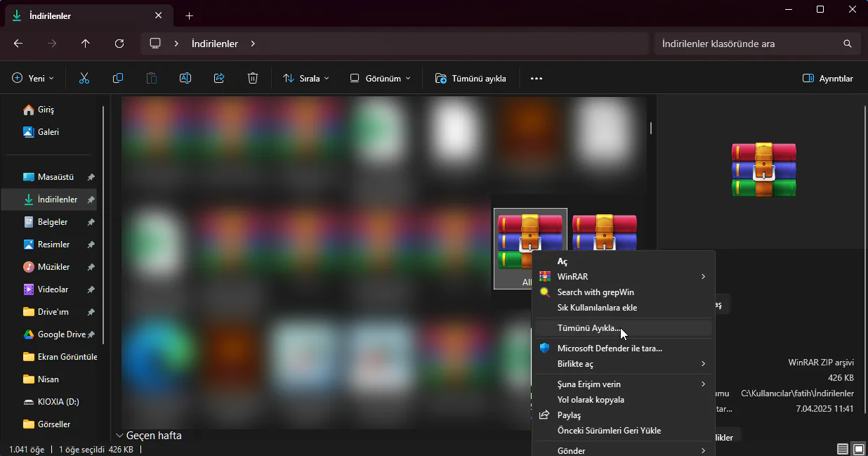Paste from clipboard via the paste icon
The height and width of the screenshot is (456, 868).
151,78
